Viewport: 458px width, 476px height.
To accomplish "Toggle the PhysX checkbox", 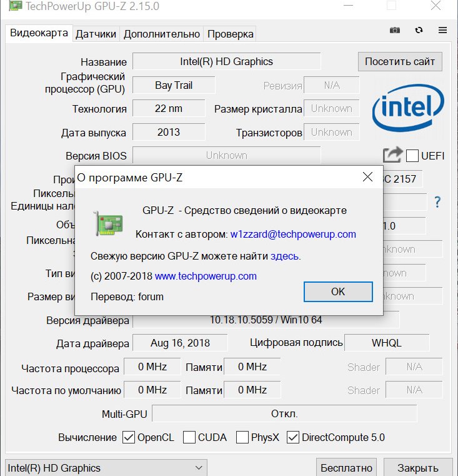I will click(x=242, y=437).
